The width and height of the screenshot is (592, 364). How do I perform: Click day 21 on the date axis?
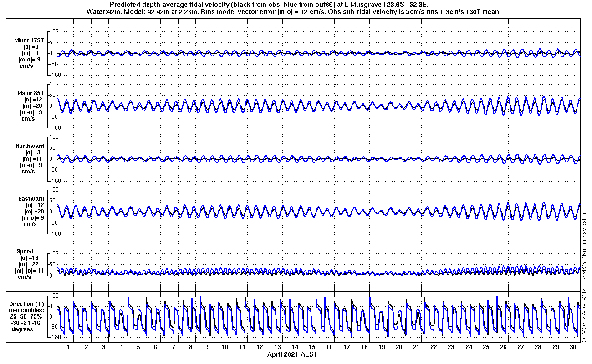tap(417, 347)
